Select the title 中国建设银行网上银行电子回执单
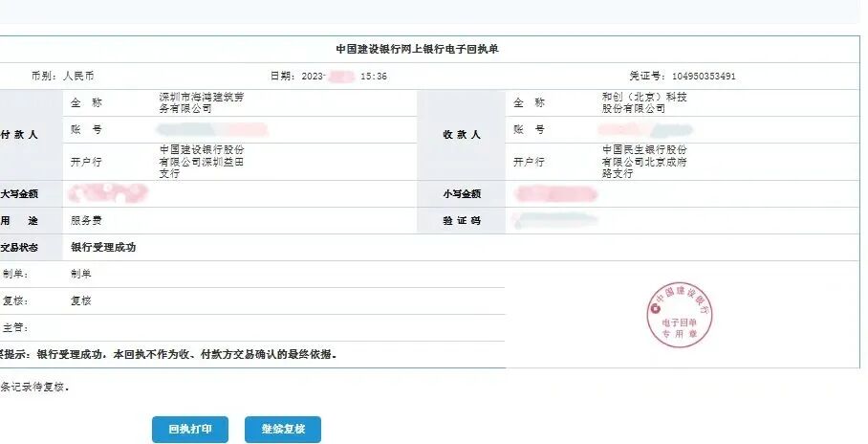This screenshot has height=444, width=868. pos(418,49)
